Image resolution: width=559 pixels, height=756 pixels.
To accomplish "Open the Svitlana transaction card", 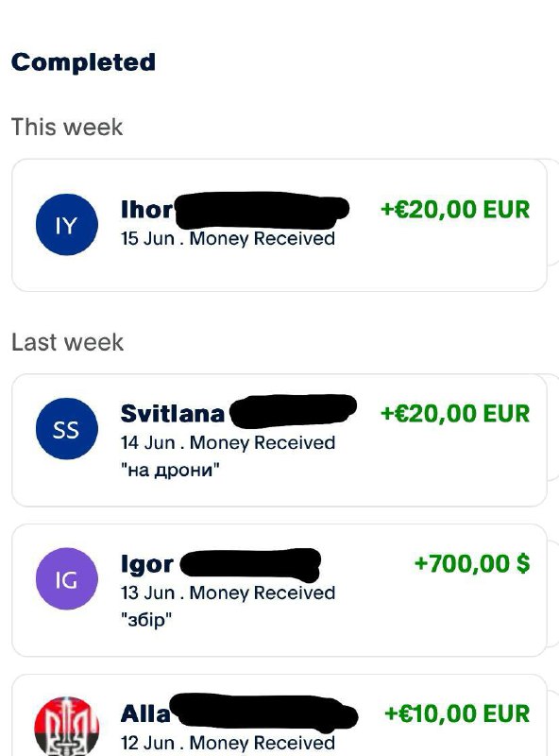I will pyautogui.click(x=279, y=440).
